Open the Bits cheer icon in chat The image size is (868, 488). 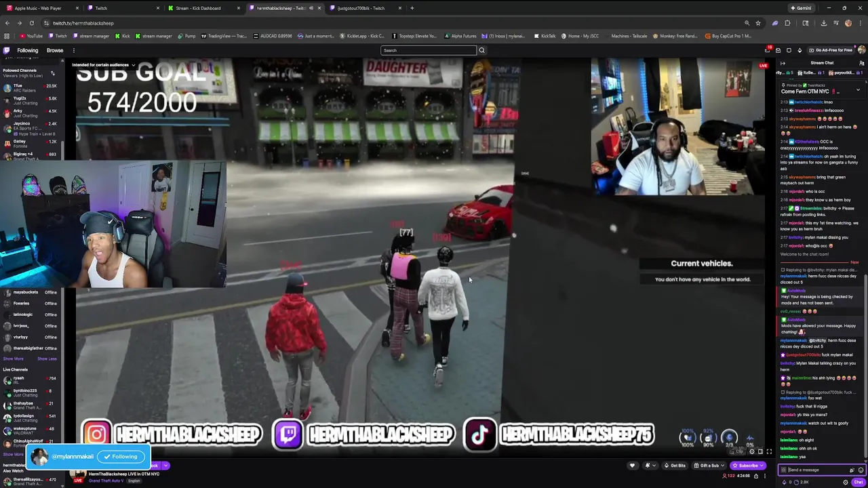(x=852, y=470)
